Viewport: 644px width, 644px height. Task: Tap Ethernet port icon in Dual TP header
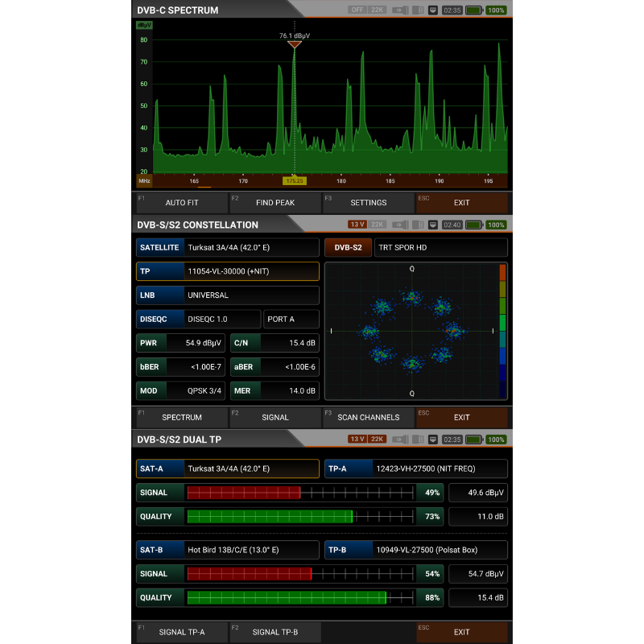[x=433, y=440]
